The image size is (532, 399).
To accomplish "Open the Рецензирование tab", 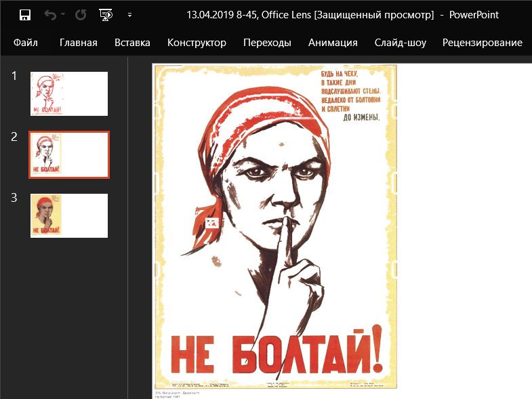I will coord(482,43).
